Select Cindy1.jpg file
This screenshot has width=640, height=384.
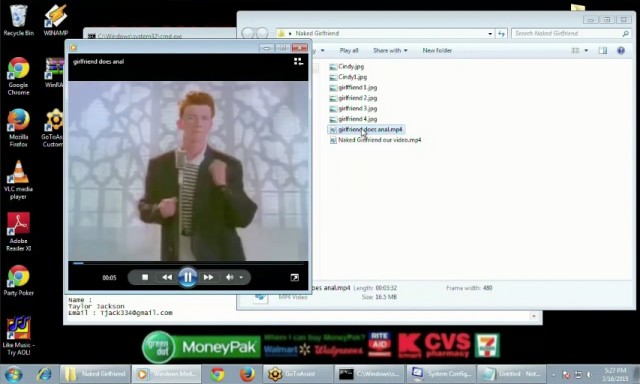tap(348, 77)
